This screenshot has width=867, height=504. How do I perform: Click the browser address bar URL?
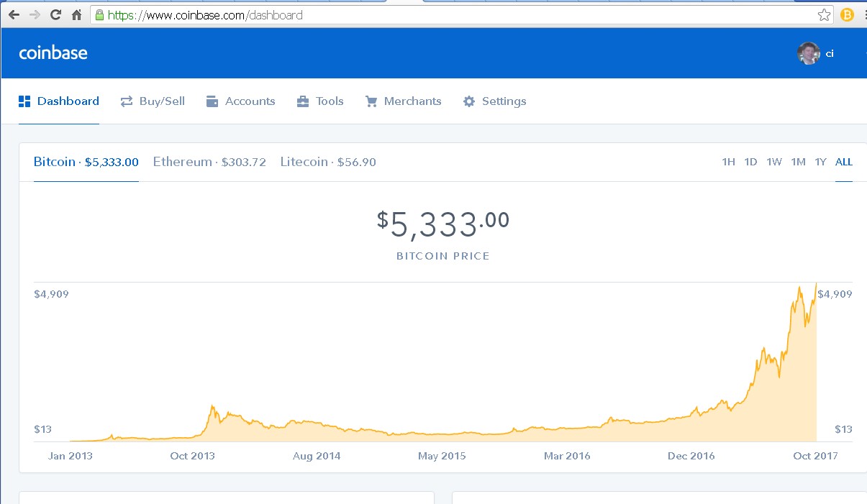205,14
